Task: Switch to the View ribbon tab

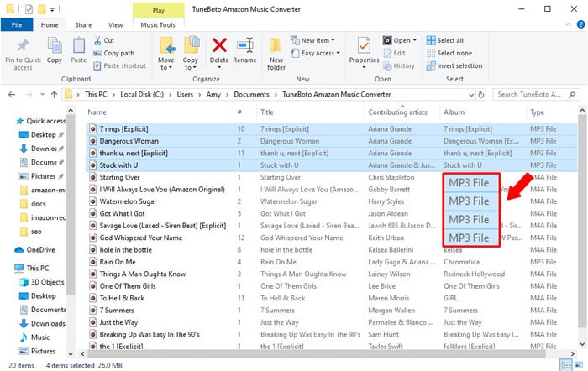Action: (x=116, y=24)
